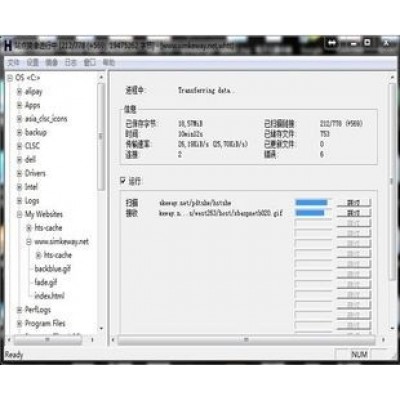Expand the Program Files folder node
Screen dimensions: 400x400
[20, 323]
